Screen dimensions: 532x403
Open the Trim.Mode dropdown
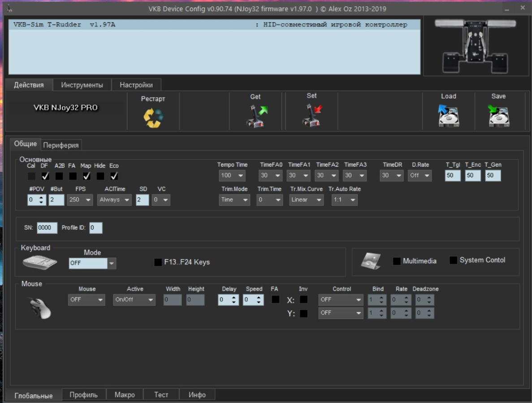coord(234,200)
